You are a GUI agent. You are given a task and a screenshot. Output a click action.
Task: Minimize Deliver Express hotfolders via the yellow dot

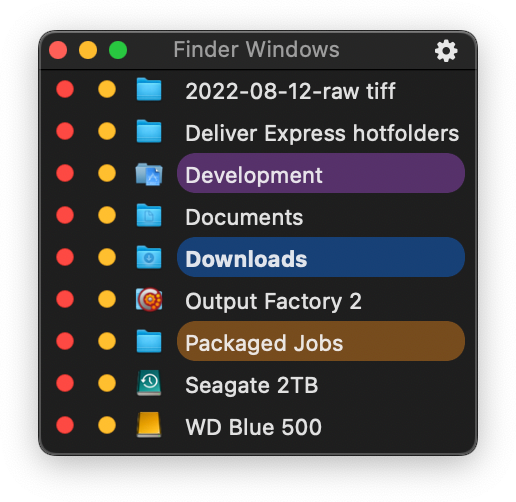tap(107, 131)
